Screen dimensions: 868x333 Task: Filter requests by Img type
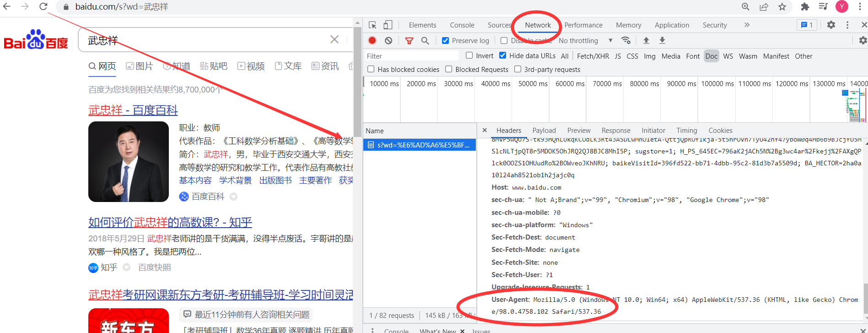[649, 56]
